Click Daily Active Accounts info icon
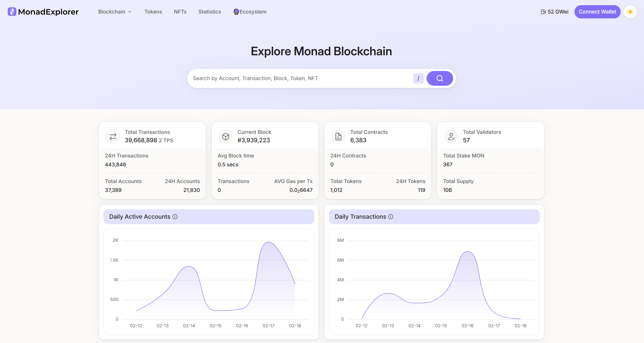This screenshot has width=644, height=343. (x=175, y=217)
